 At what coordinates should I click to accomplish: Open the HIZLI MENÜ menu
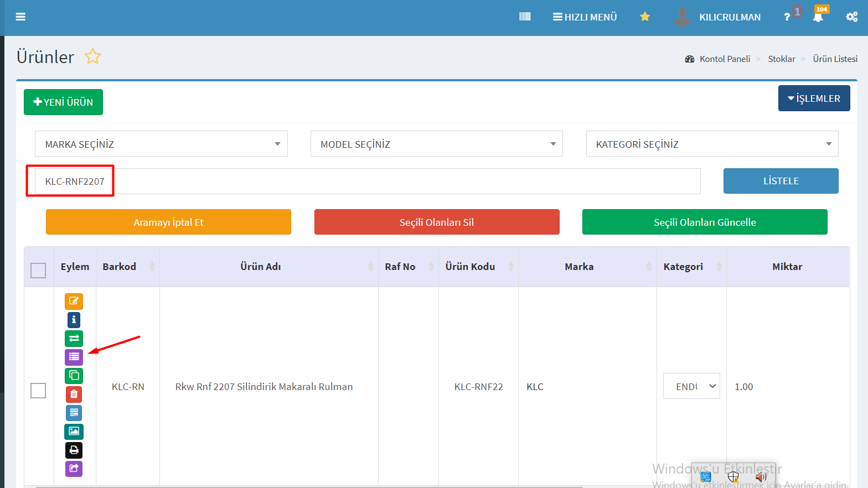[585, 17]
